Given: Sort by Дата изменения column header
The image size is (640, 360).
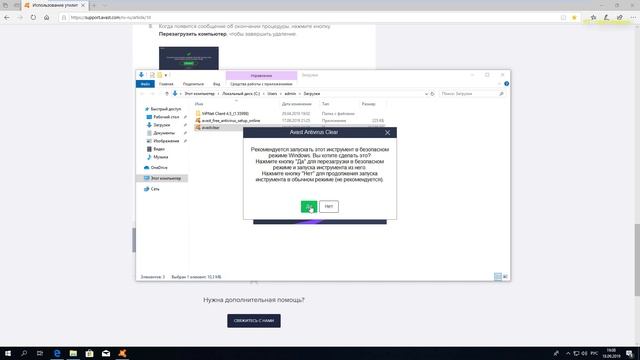Looking at the screenshot, I should click(x=296, y=104).
